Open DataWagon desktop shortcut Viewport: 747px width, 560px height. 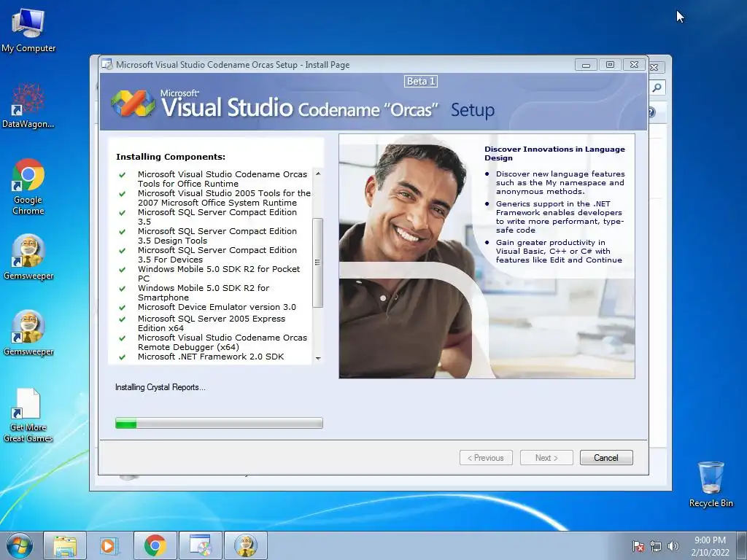[x=28, y=105]
